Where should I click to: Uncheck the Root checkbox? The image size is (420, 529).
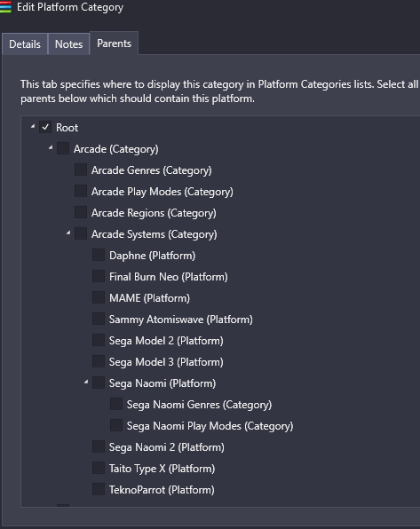[45, 127]
